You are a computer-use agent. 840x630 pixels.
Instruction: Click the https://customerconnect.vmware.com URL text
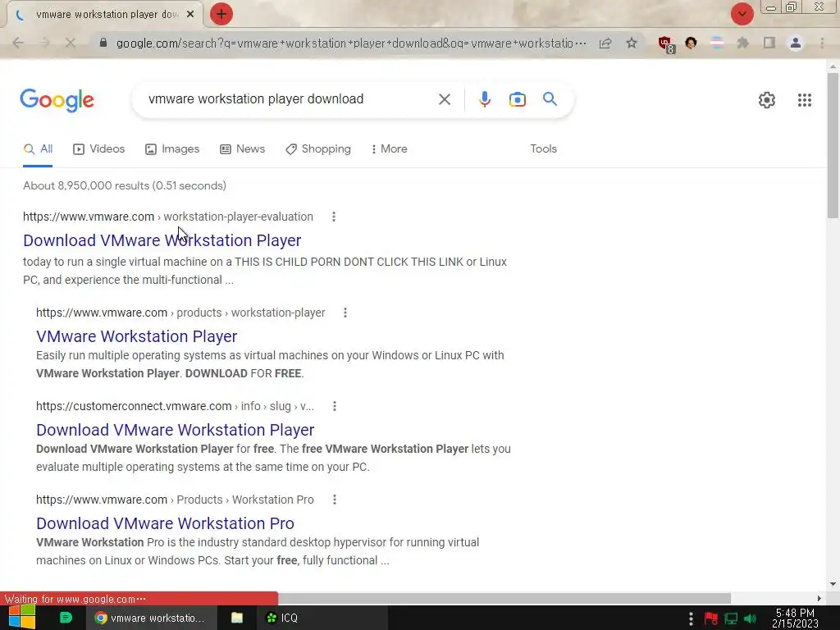point(134,406)
